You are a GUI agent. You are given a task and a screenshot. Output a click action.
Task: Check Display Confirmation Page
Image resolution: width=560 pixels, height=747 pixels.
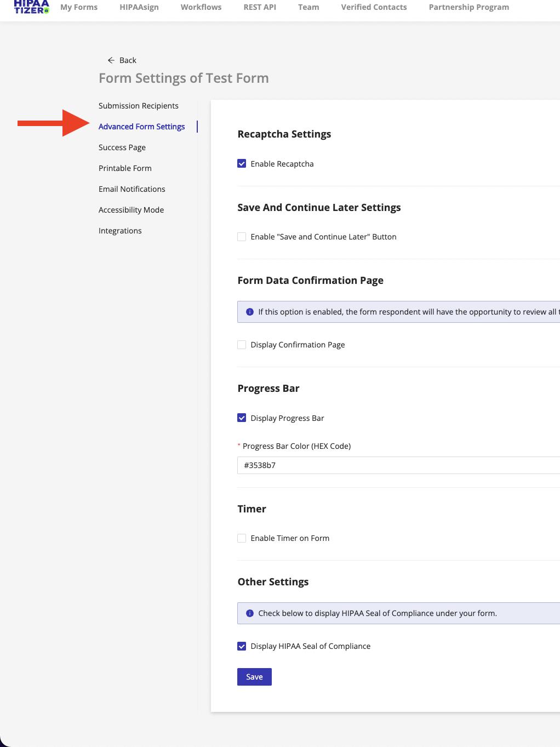242,344
